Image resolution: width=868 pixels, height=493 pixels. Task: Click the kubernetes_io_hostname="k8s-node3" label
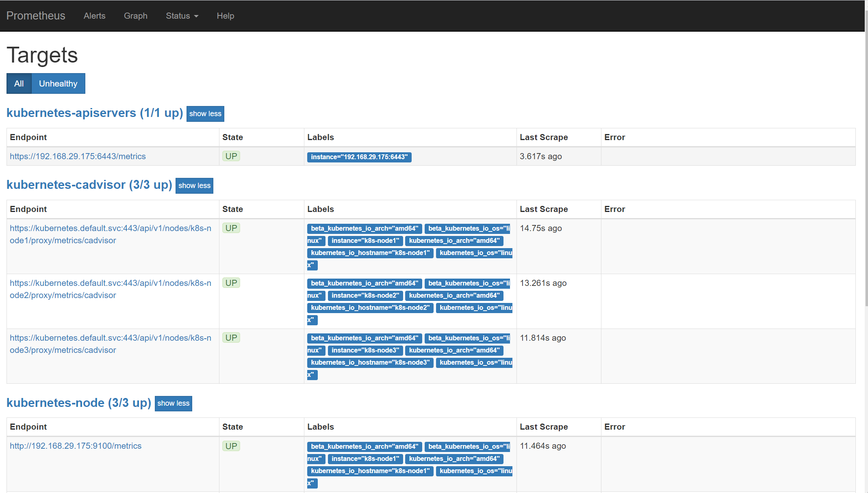click(x=370, y=363)
